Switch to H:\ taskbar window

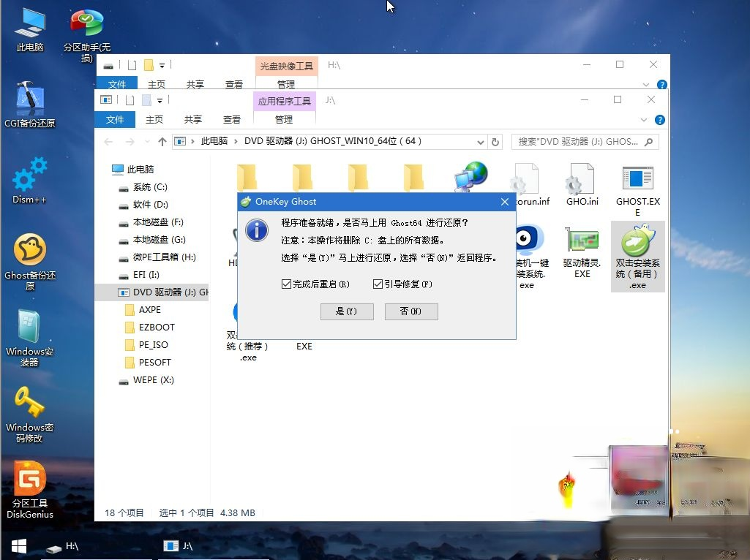[96, 546]
